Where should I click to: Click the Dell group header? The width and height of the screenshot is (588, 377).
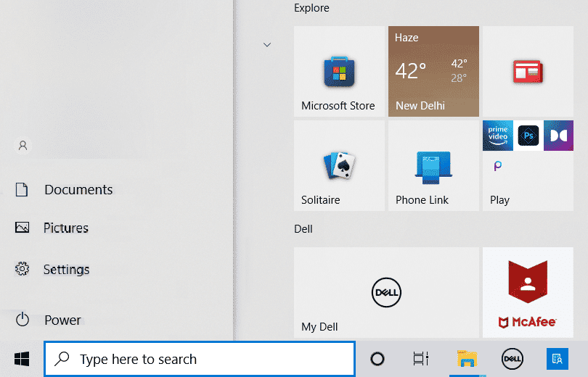(303, 229)
